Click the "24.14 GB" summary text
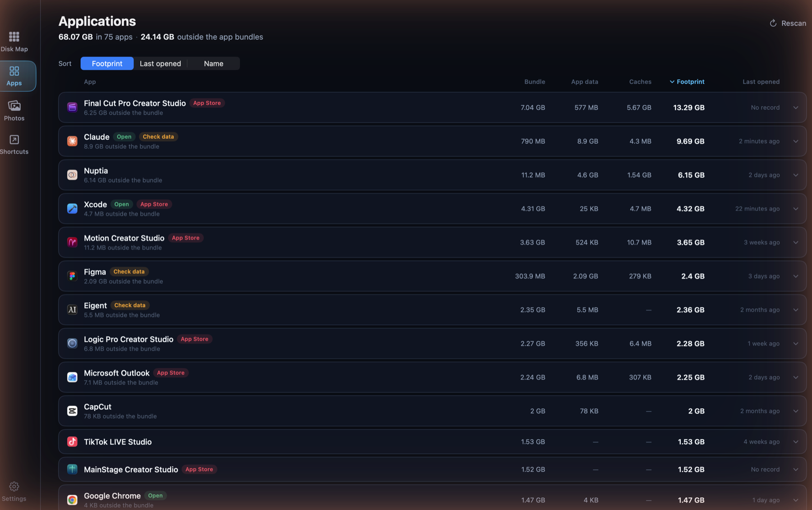The image size is (812, 510). coord(157,37)
